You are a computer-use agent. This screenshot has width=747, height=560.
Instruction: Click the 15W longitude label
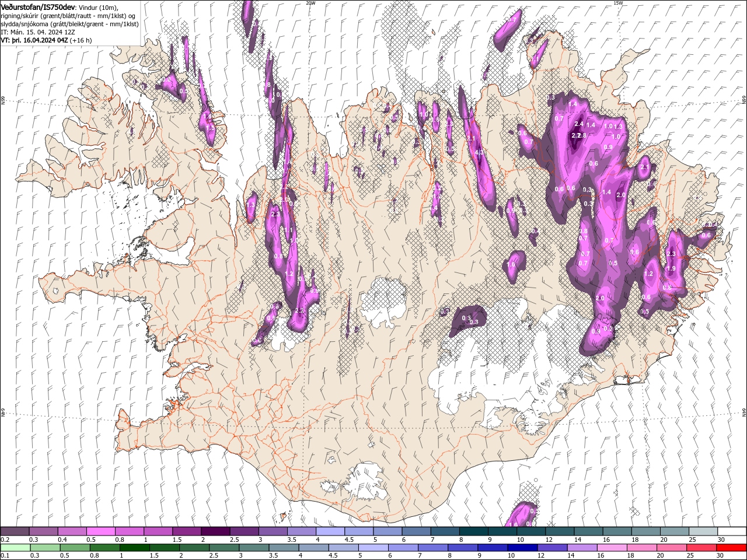(618, 3)
